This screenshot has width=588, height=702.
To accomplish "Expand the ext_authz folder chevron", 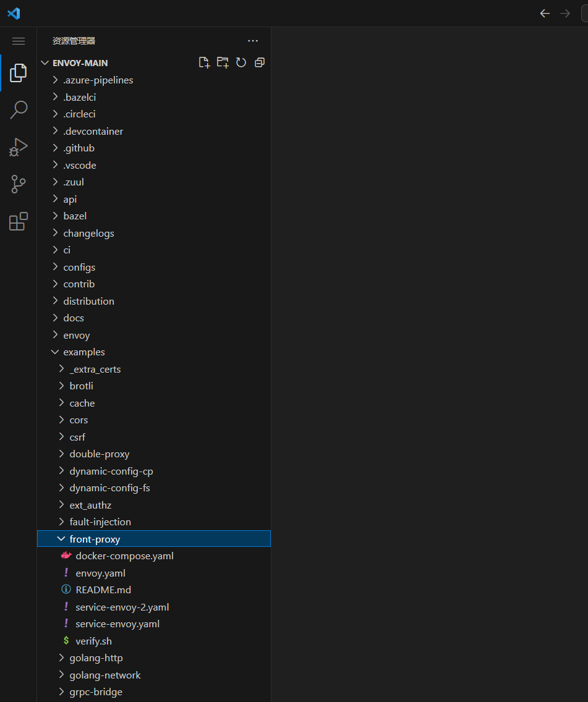I will 61,504.
